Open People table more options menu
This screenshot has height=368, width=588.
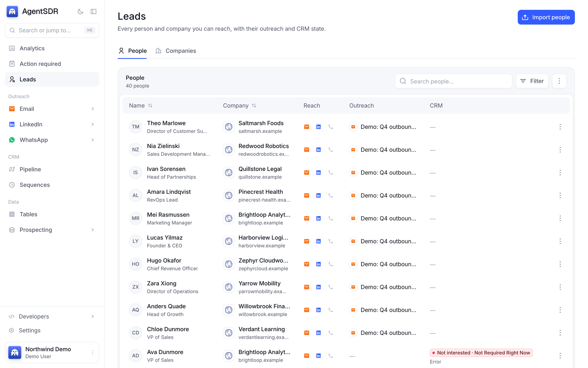(559, 81)
